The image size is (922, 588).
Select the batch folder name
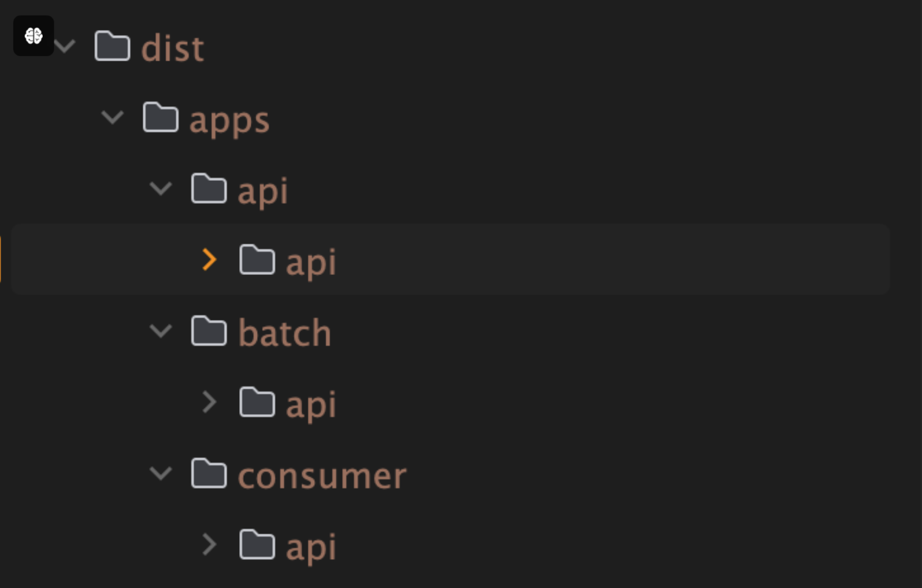tap(284, 333)
